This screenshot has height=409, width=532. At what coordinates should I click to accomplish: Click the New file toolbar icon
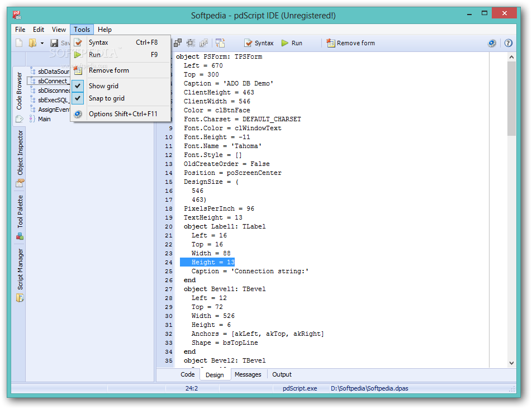[x=19, y=43]
